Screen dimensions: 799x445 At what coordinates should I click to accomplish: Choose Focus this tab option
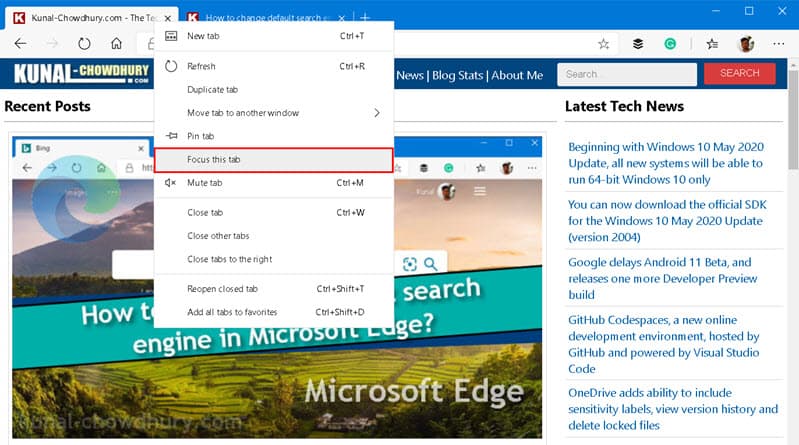tap(274, 160)
